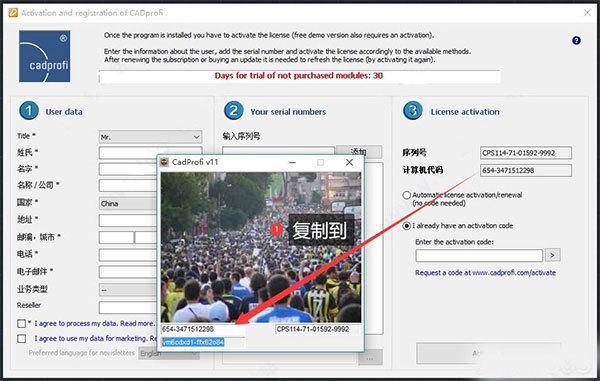
Task: Click the step 2 serial numbers circle icon
Action: [233, 111]
